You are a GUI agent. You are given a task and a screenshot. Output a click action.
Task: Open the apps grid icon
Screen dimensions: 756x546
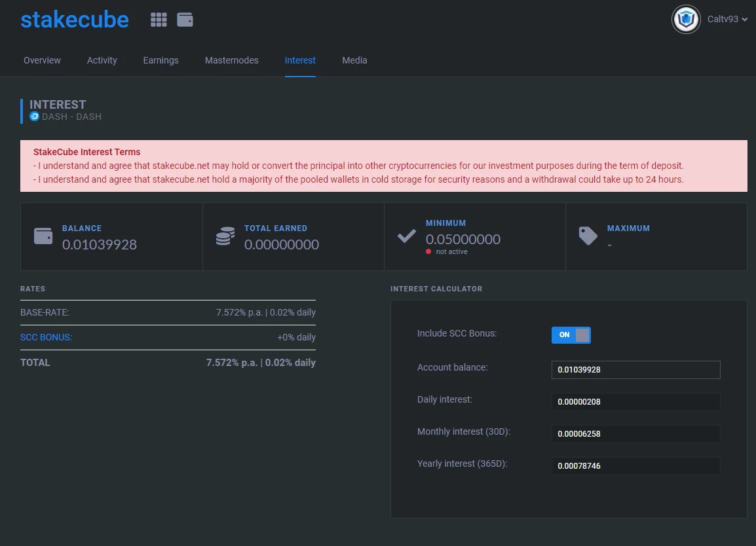(159, 20)
